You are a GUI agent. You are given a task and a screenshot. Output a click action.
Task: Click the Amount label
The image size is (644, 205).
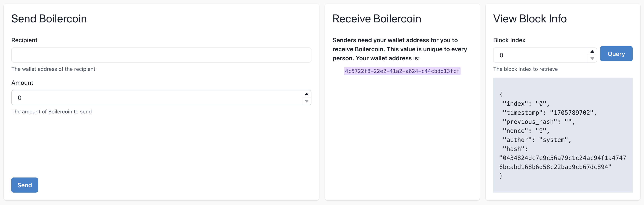click(22, 83)
